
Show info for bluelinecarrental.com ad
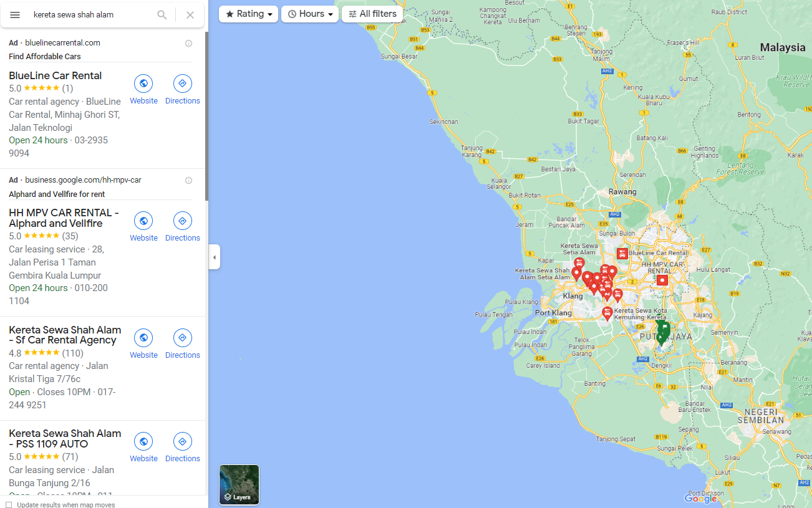(x=188, y=43)
